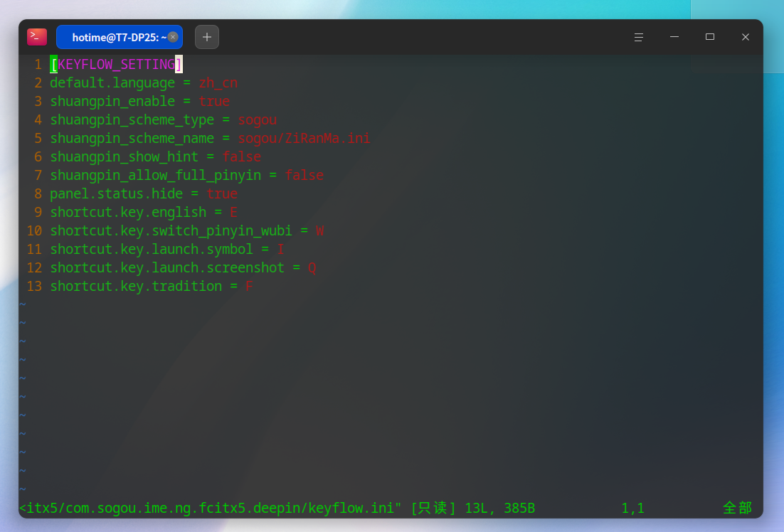Click the W shortcut value
The width and height of the screenshot is (784, 532).
tap(319, 231)
